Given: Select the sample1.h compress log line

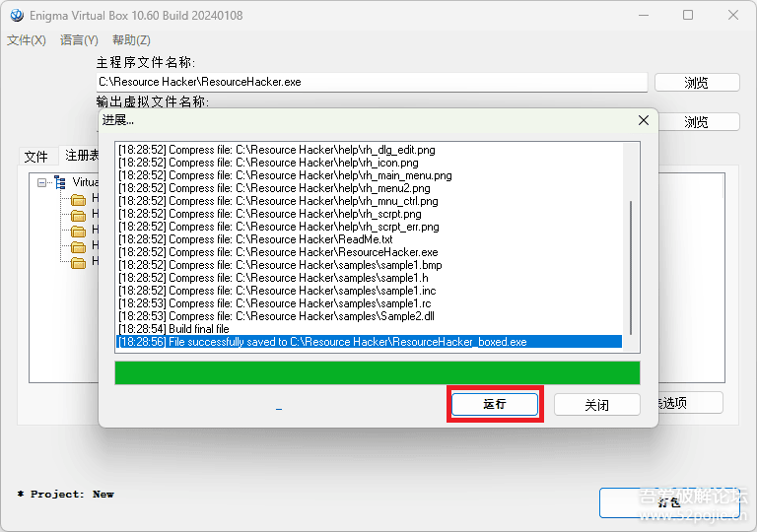Looking at the screenshot, I should (370, 278).
